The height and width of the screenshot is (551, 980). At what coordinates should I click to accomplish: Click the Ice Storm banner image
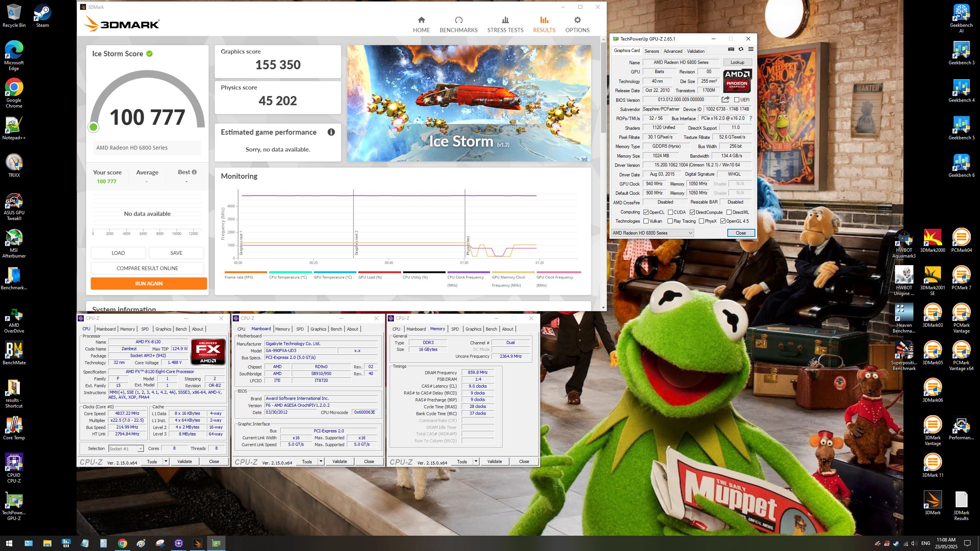pyautogui.click(x=469, y=103)
